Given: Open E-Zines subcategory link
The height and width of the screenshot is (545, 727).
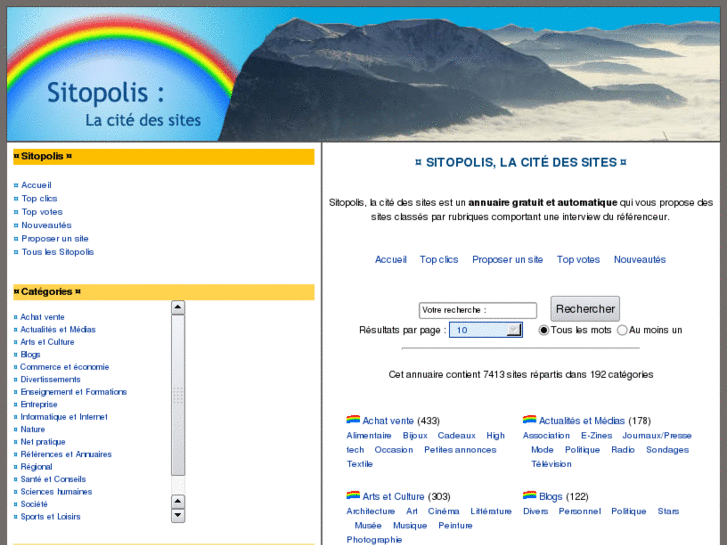Looking at the screenshot, I should (x=596, y=436).
